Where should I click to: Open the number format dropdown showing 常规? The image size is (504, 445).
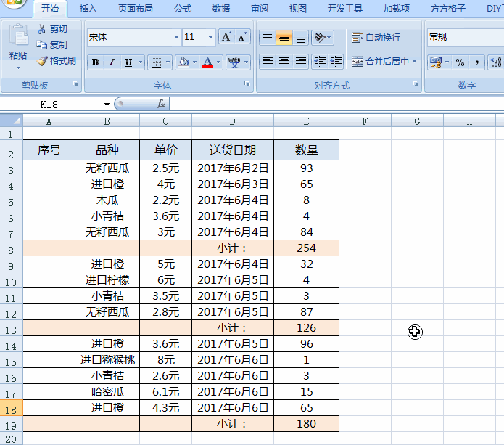tap(464, 37)
